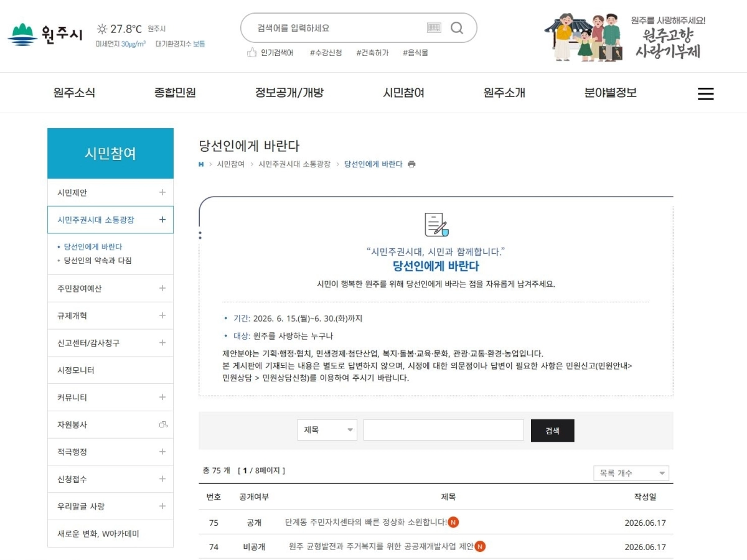Open the 시정모니터 sidebar item

[x=110, y=370]
